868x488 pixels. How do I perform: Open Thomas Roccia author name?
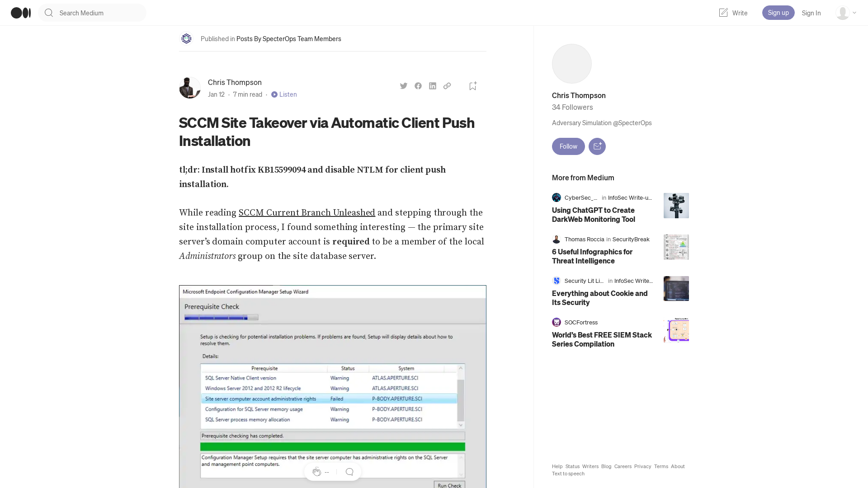[x=584, y=239]
